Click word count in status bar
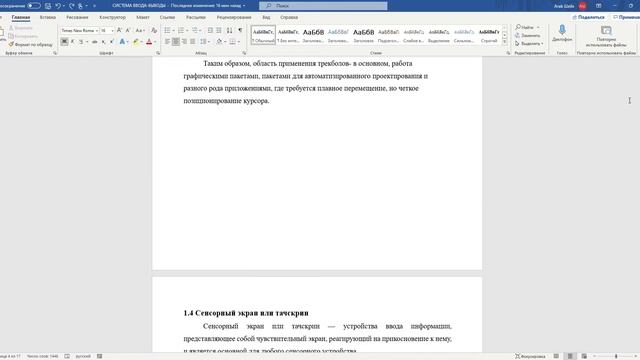This screenshot has height=360, width=640. (42, 356)
